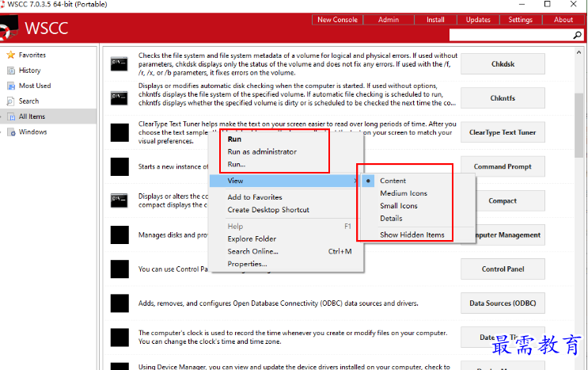Toggle Show Hidden Items in submenu
Viewport: 588px width, 370px height.
412,235
